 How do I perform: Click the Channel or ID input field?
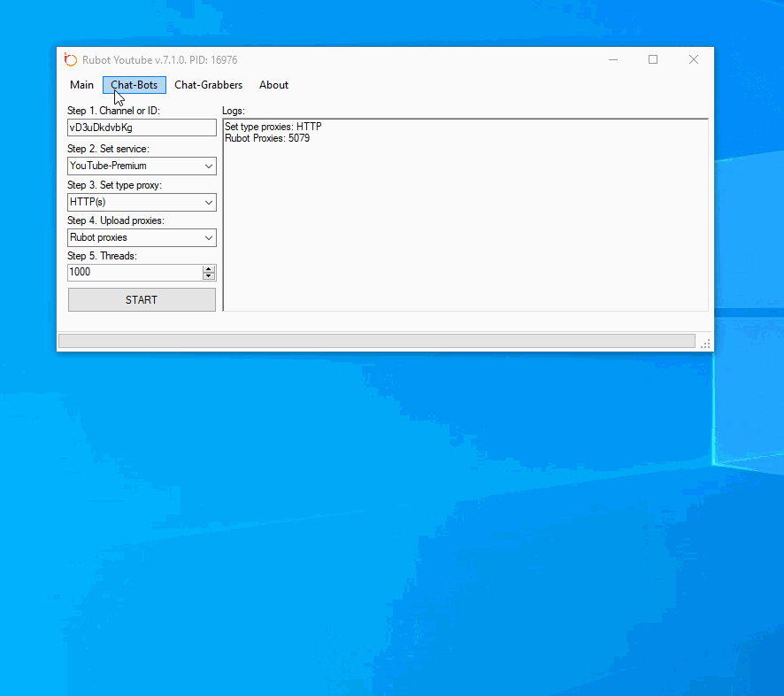(142, 128)
